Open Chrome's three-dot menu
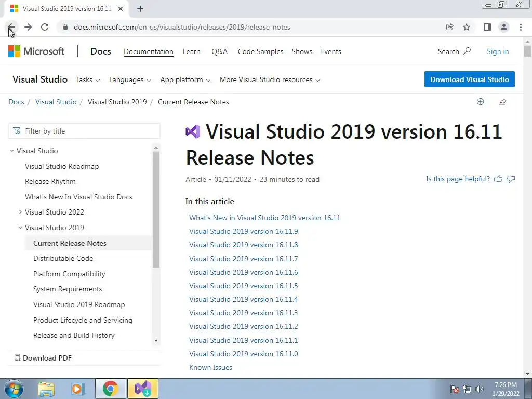 (521, 27)
